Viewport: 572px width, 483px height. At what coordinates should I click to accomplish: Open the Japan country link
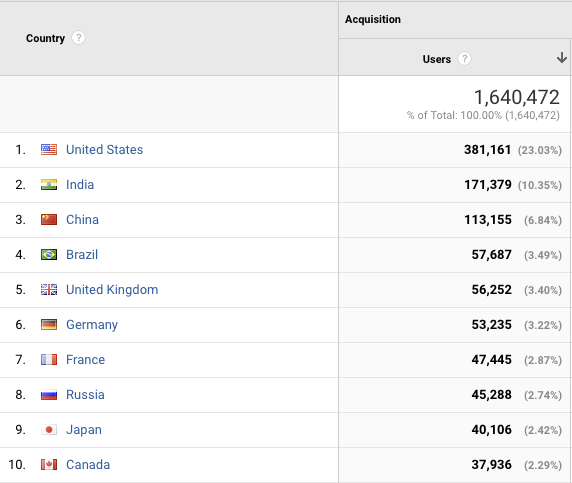[x=84, y=430]
